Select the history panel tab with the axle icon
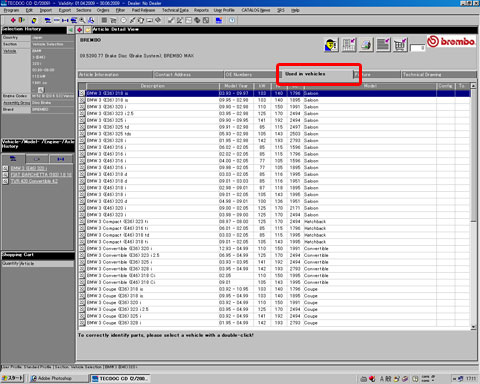This screenshot has height=384, width=480. [61, 159]
